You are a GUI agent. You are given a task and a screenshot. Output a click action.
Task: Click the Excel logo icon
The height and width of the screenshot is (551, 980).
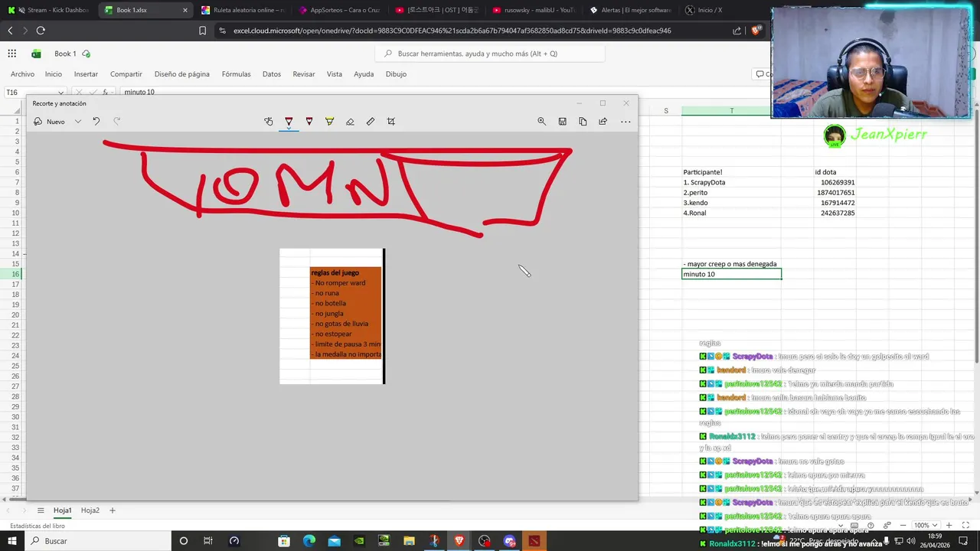click(36, 54)
